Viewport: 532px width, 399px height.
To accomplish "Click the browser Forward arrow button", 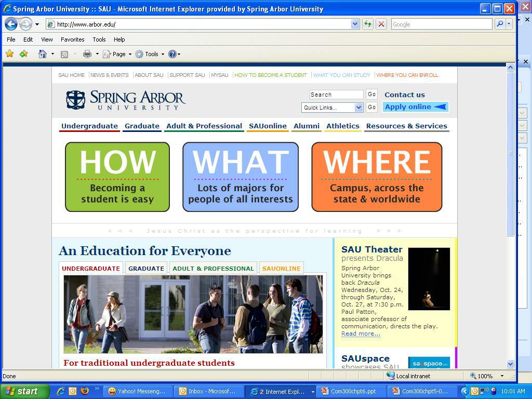I will tap(25, 24).
